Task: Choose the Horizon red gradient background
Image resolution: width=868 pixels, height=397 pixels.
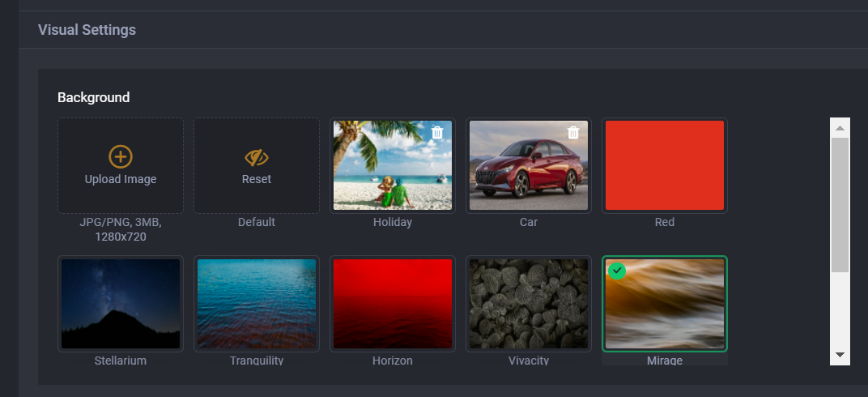Action: click(392, 304)
